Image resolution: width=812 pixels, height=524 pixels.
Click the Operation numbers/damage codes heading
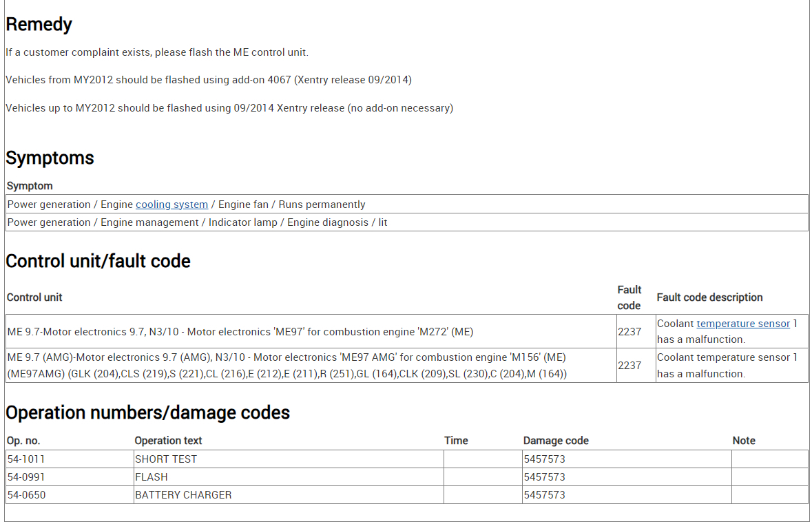click(x=147, y=412)
